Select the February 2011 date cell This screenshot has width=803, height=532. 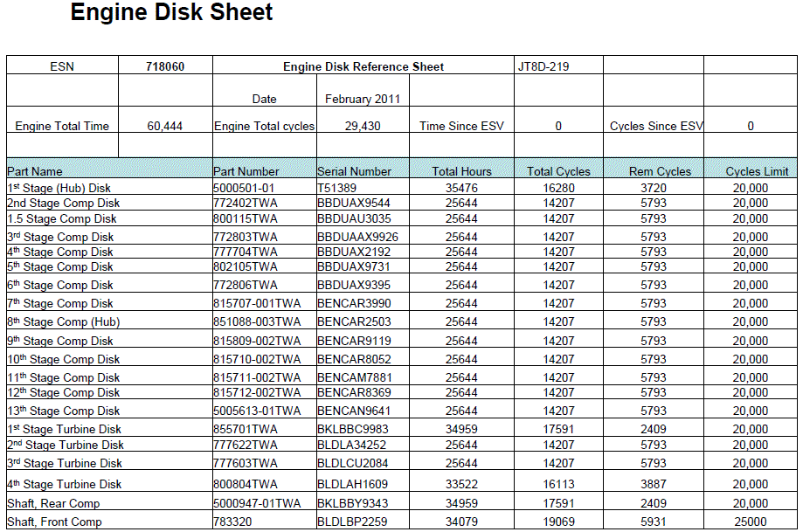[363, 99]
